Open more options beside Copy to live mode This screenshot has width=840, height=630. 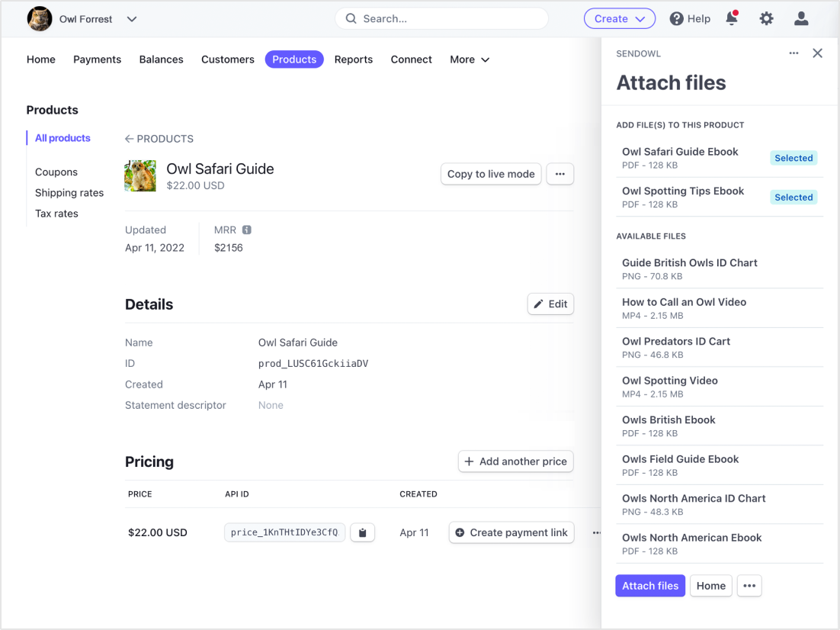point(559,174)
